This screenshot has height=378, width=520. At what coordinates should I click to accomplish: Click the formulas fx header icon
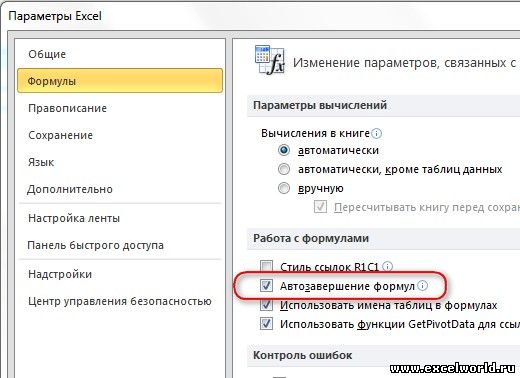pos(270,60)
